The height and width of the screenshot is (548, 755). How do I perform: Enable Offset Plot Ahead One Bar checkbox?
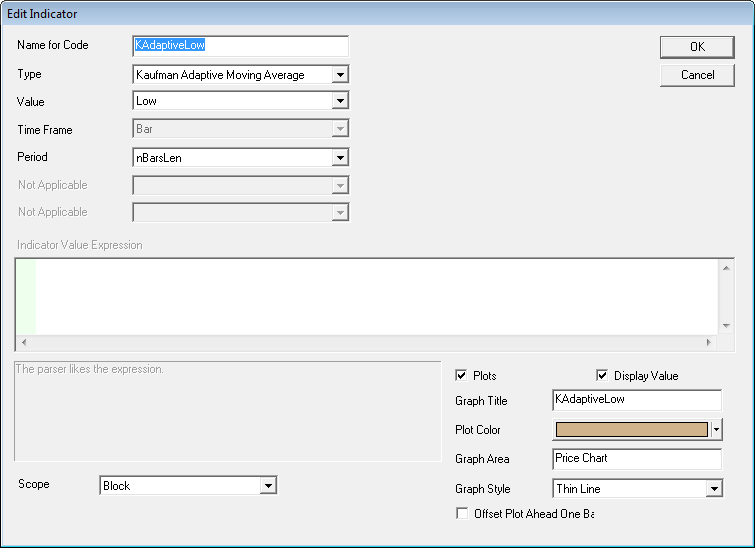tap(461, 514)
